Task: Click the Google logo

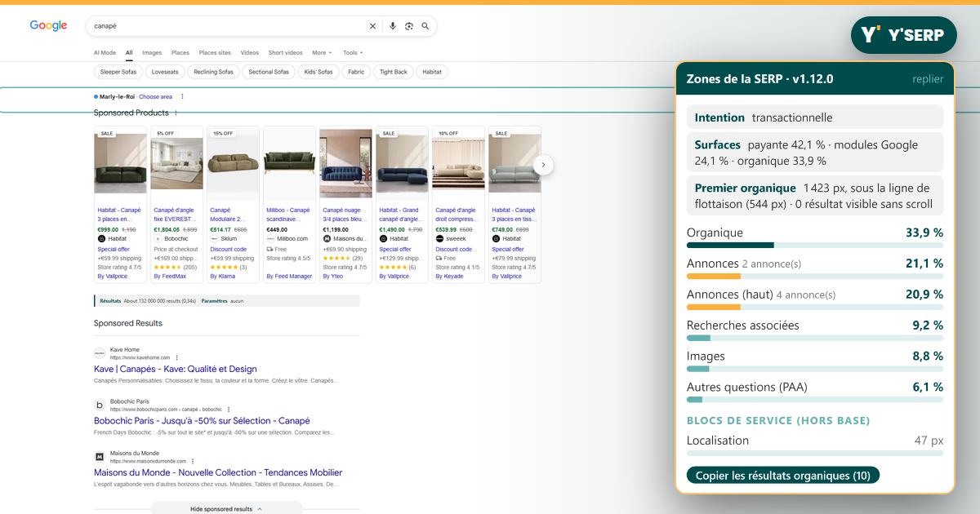Action: click(x=48, y=25)
